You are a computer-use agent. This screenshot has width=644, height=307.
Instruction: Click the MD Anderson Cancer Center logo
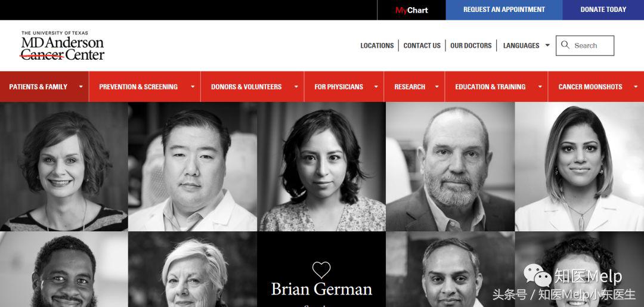[63, 45]
